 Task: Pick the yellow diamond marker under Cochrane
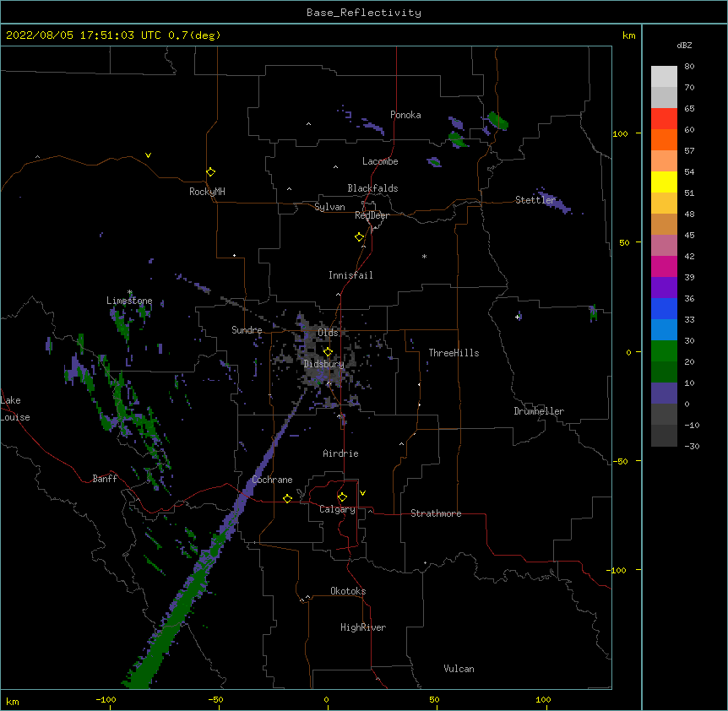[x=287, y=499]
